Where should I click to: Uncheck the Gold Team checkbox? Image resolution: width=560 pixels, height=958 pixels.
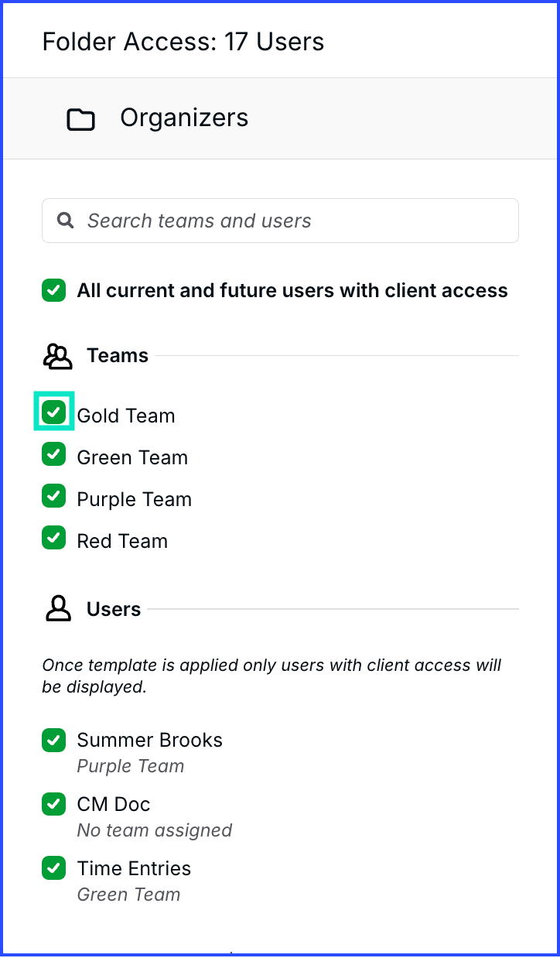coord(53,412)
